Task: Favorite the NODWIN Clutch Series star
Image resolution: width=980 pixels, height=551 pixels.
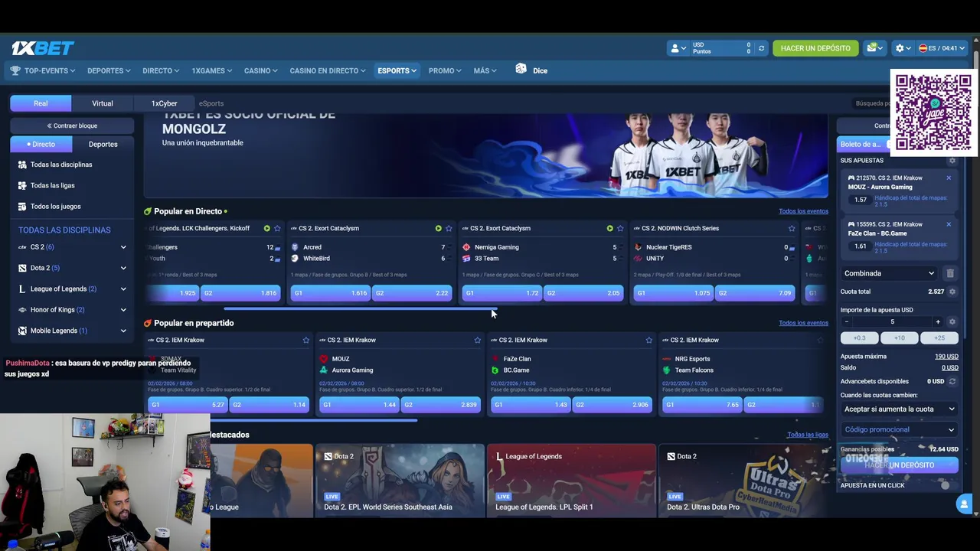Action: point(792,228)
